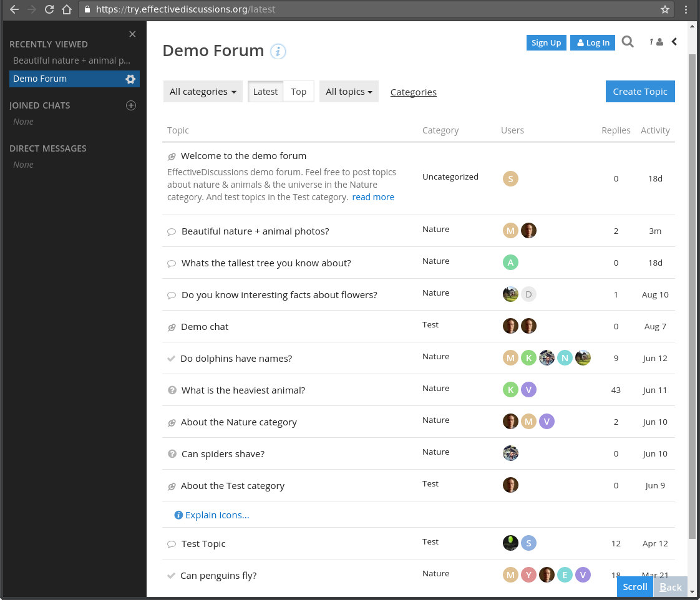
Task: Click the D avatar in flowers topic row
Action: click(528, 294)
